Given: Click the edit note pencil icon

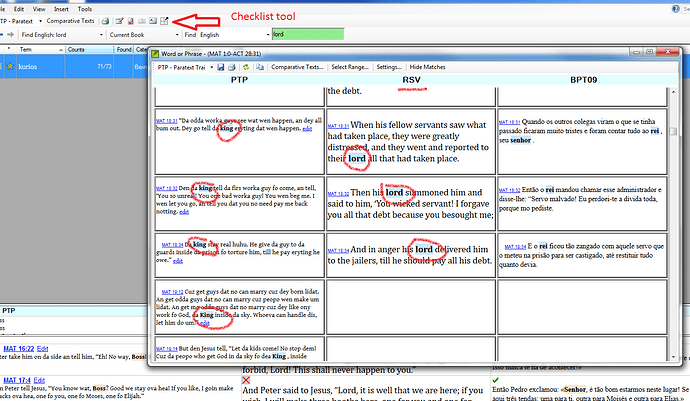Looking at the screenshot, I should [119, 21].
